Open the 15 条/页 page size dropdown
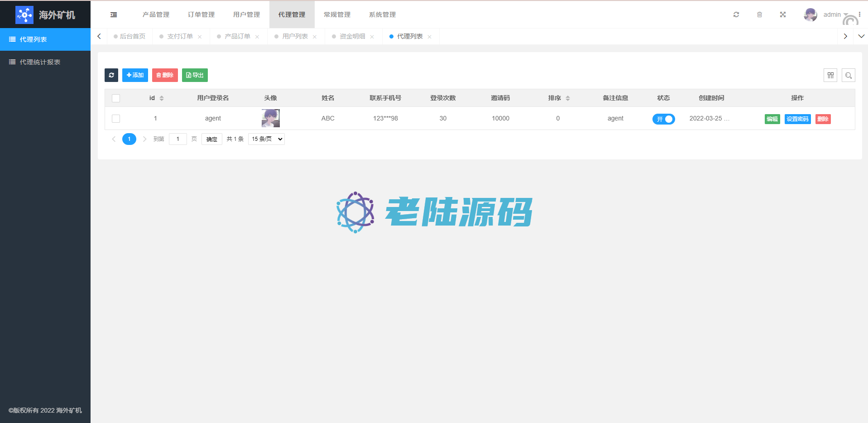The image size is (868, 423). [266, 139]
